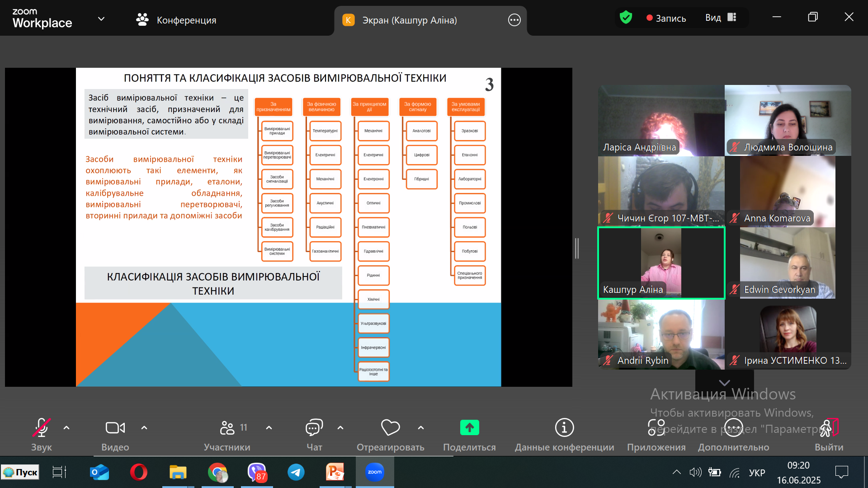
Task: Expand participants options arrow
Action: [269, 427]
